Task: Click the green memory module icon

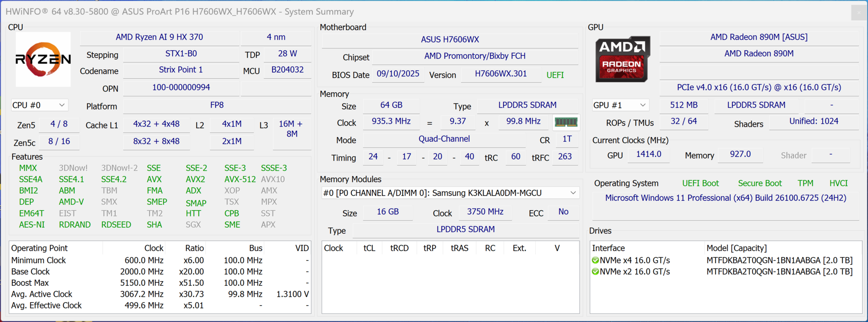Action: tap(566, 122)
